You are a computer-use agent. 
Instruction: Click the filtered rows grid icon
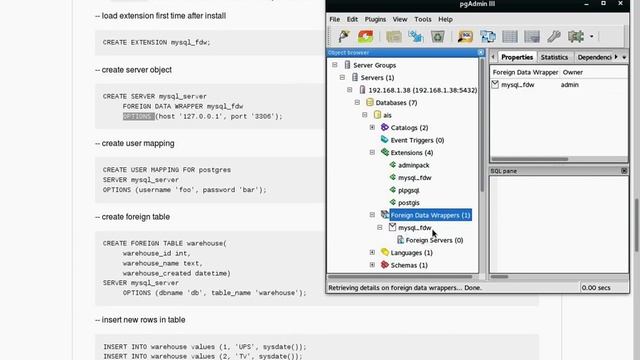532,36
